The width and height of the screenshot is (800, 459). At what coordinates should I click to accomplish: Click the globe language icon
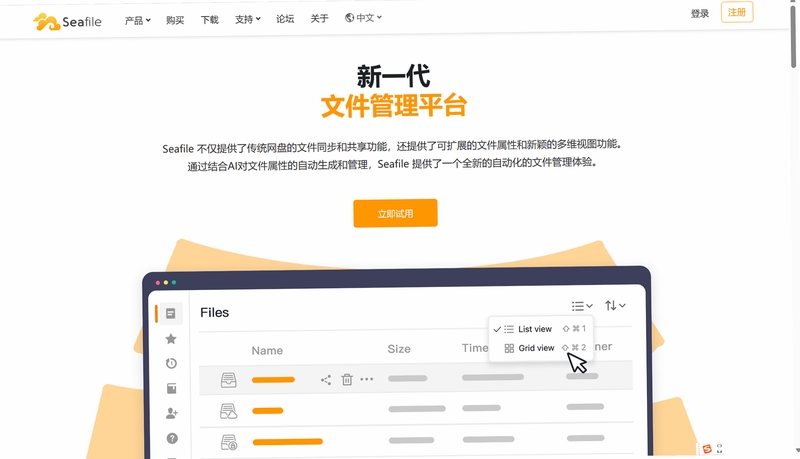(349, 18)
